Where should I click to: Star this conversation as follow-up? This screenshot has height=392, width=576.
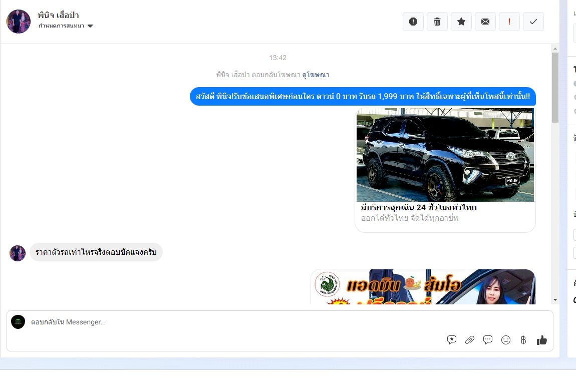click(x=461, y=22)
